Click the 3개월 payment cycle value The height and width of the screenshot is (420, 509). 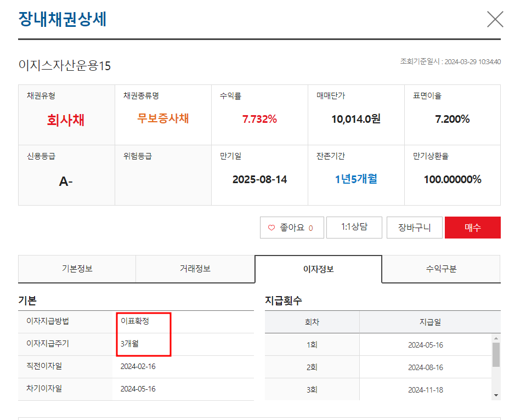click(x=129, y=343)
